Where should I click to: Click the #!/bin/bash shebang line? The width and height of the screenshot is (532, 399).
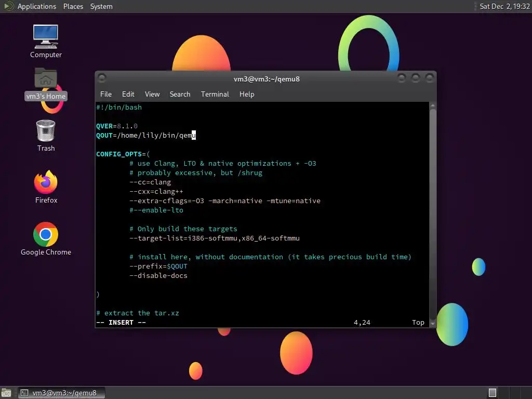[x=119, y=107]
